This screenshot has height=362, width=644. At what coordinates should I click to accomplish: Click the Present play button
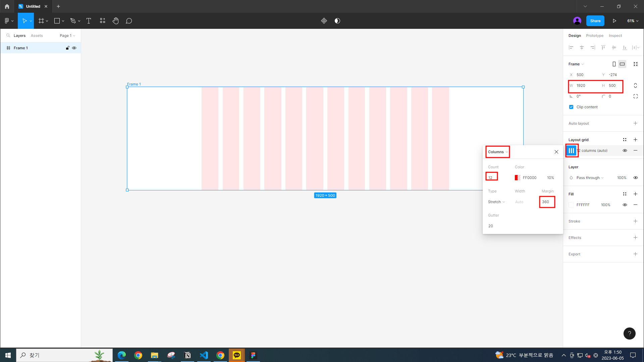[614, 21]
